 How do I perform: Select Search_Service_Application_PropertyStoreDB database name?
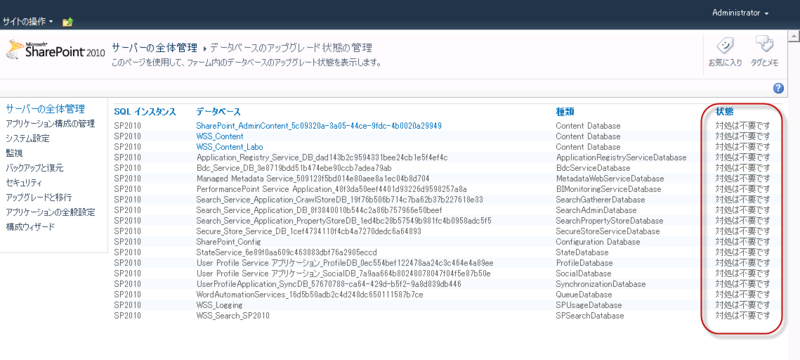tap(344, 221)
